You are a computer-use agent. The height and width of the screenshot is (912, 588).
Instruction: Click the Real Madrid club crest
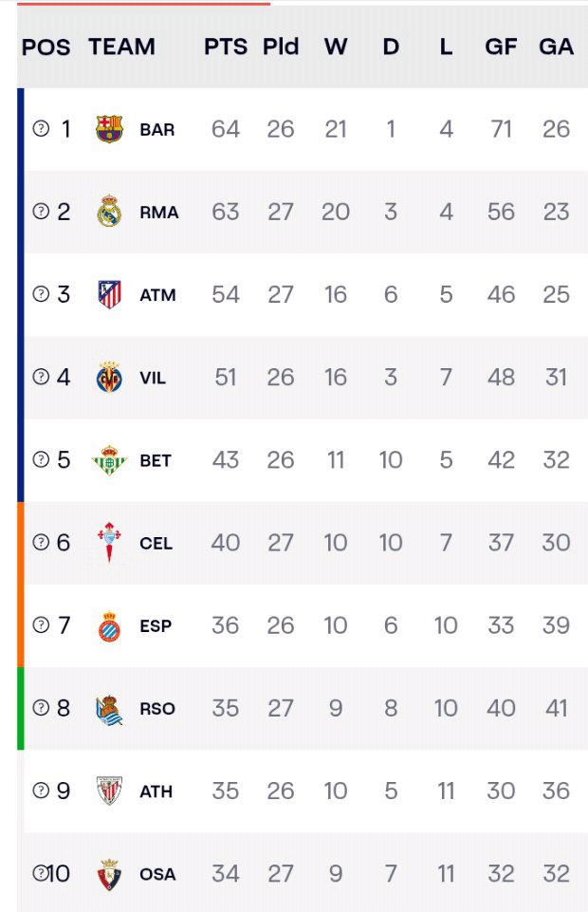coord(109,212)
